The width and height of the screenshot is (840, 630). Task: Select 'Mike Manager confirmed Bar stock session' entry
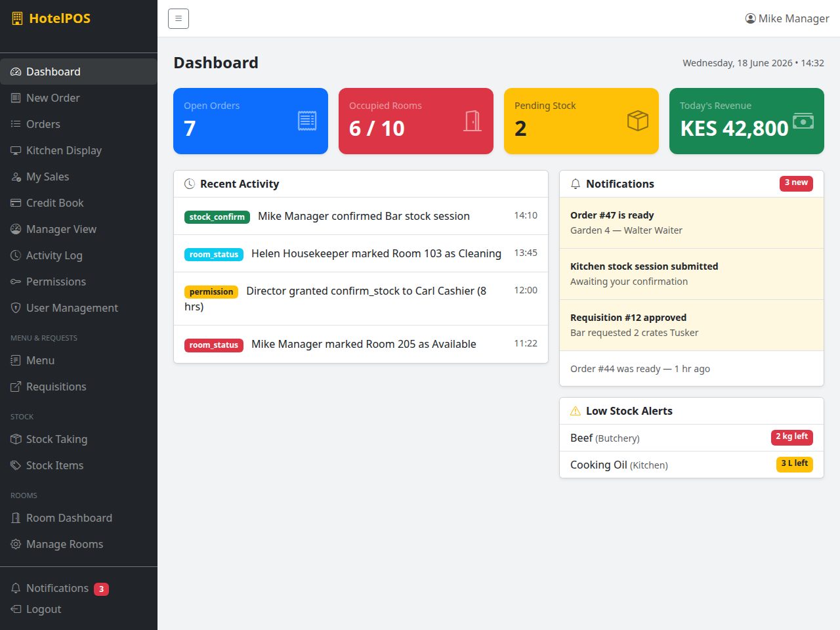[361, 216]
